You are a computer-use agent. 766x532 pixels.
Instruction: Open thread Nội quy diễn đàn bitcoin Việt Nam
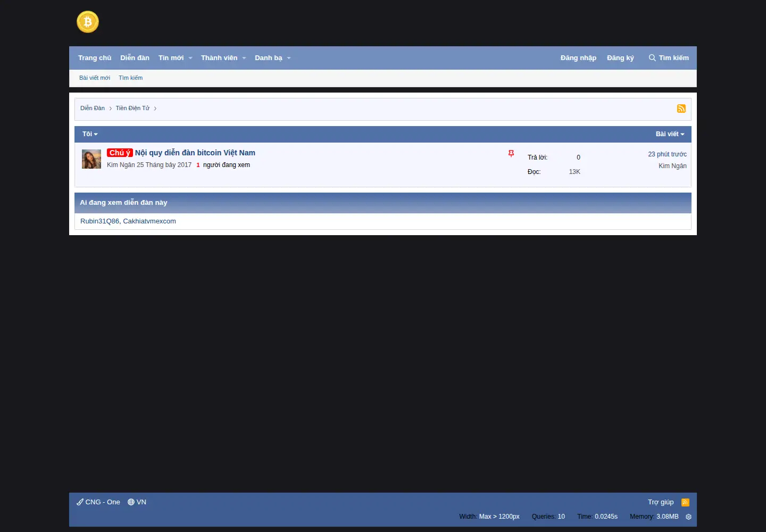(195, 153)
